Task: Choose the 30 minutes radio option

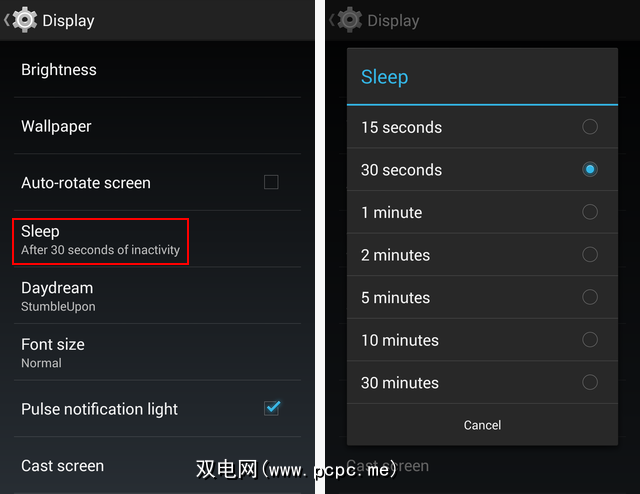Action: pyautogui.click(x=590, y=382)
